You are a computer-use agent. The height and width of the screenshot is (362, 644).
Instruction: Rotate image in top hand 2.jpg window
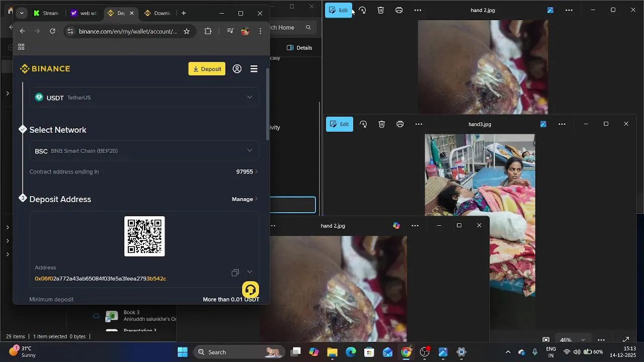(362, 10)
